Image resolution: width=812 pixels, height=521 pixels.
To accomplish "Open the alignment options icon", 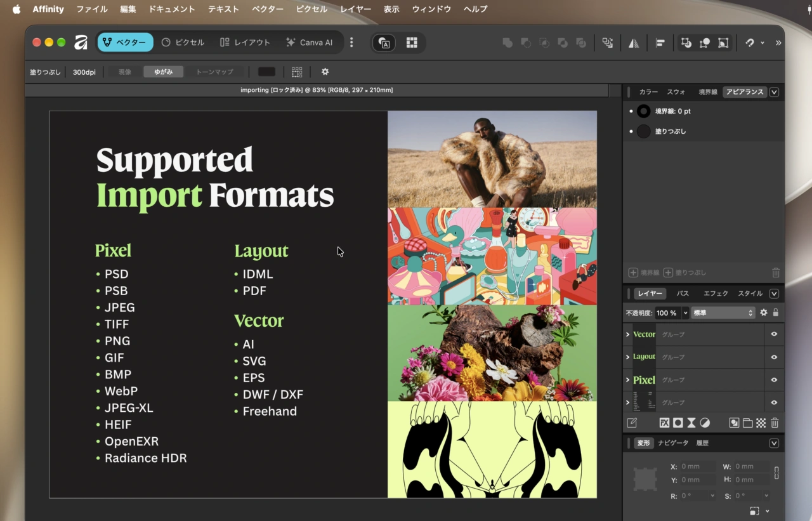I will tap(660, 43).
